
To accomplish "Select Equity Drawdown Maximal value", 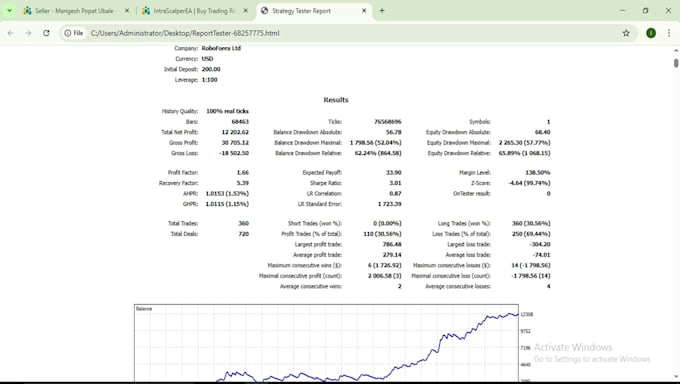I will [x=524, y=143].
